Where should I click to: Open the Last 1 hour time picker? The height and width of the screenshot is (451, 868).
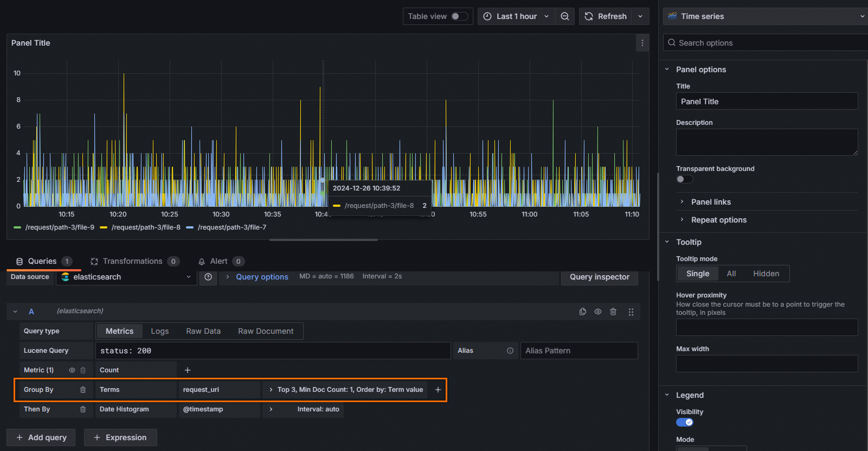click(516, 16)
